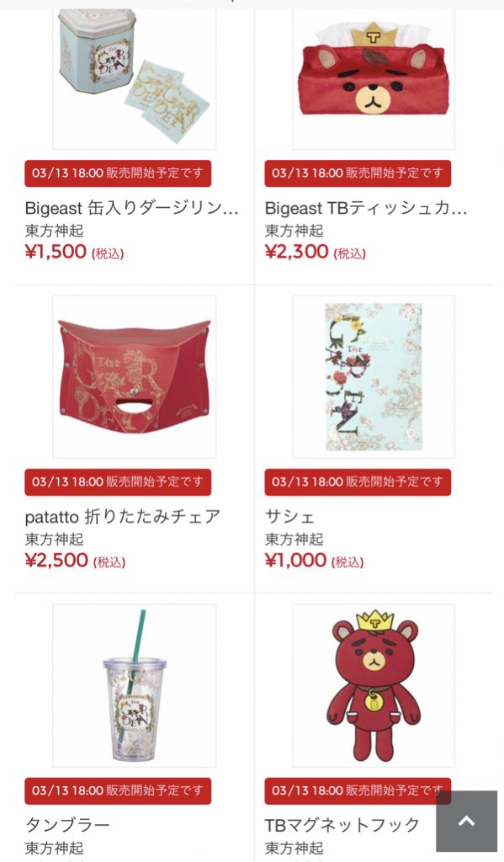This screenshot has height=862, width=504.
Task: Open the タンブラー tumbler product image
Action: [134, 685]
